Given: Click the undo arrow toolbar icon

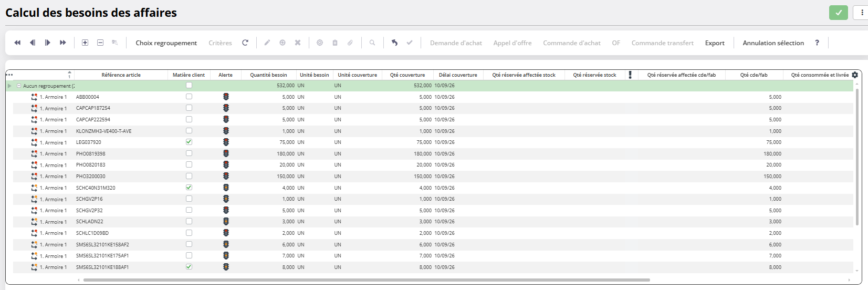Looking at the screenshot, I should tap(394, 43).
